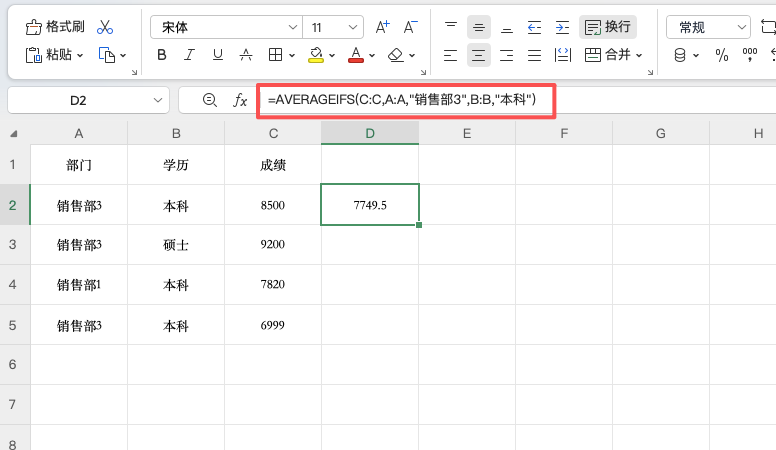Click the Insert Function fx icon

click(x=240, y=100)
